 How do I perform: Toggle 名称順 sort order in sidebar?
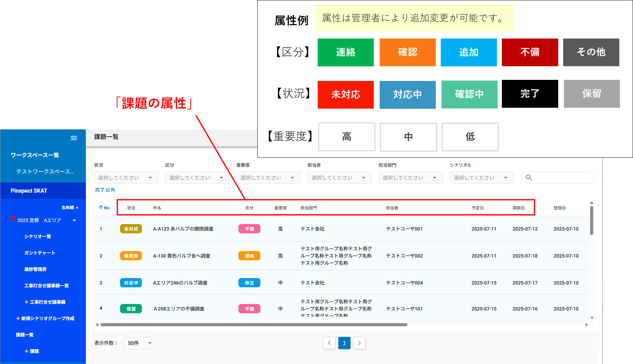click(70, 207)
